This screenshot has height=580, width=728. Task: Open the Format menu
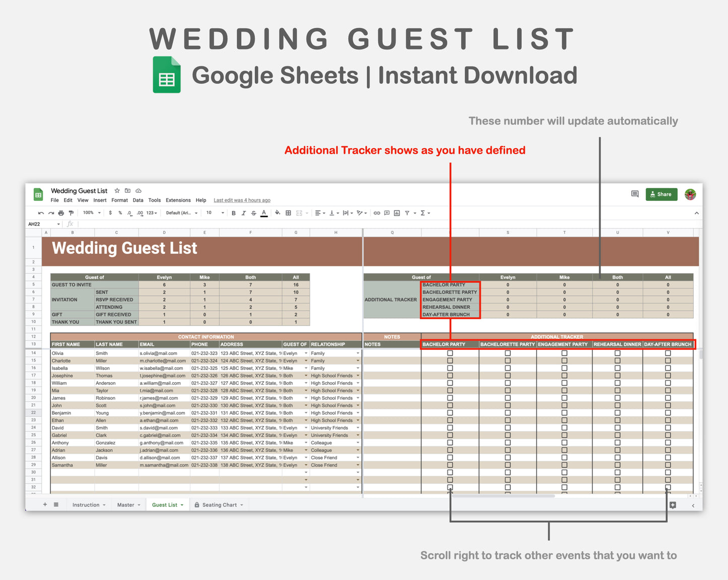click(x=119, y=200)
